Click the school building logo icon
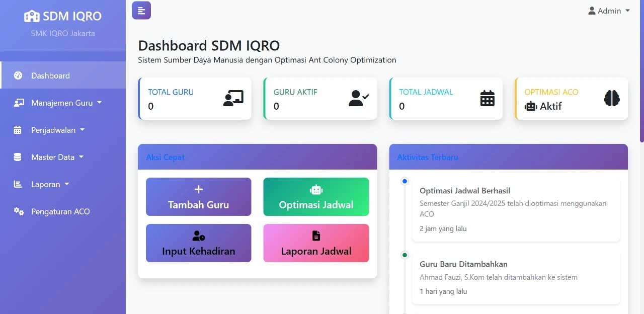 coord(32,16)
